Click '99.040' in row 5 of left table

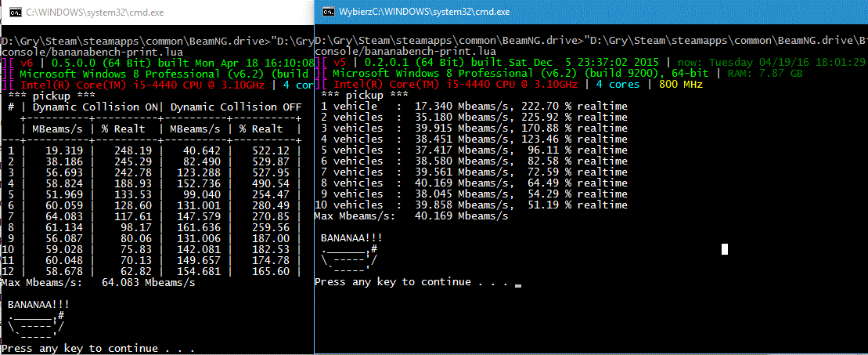pos(203,194)
